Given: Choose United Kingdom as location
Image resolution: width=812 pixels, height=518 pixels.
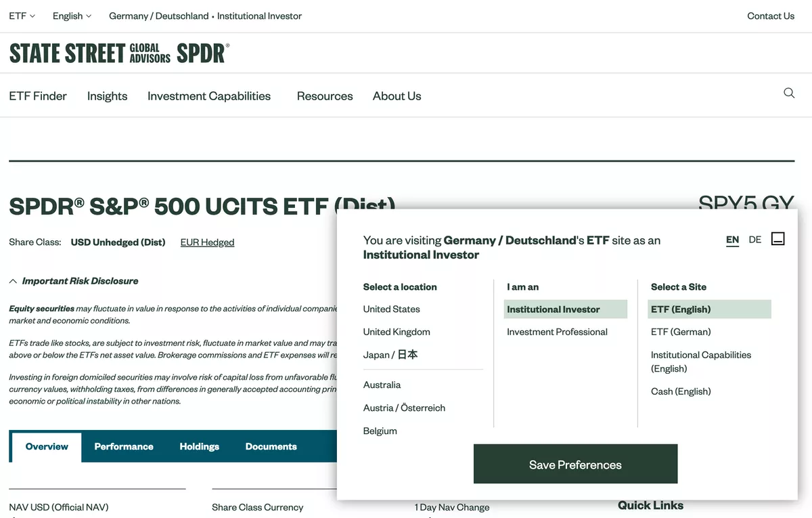Looking at the screenshot, I should (397, 332).
